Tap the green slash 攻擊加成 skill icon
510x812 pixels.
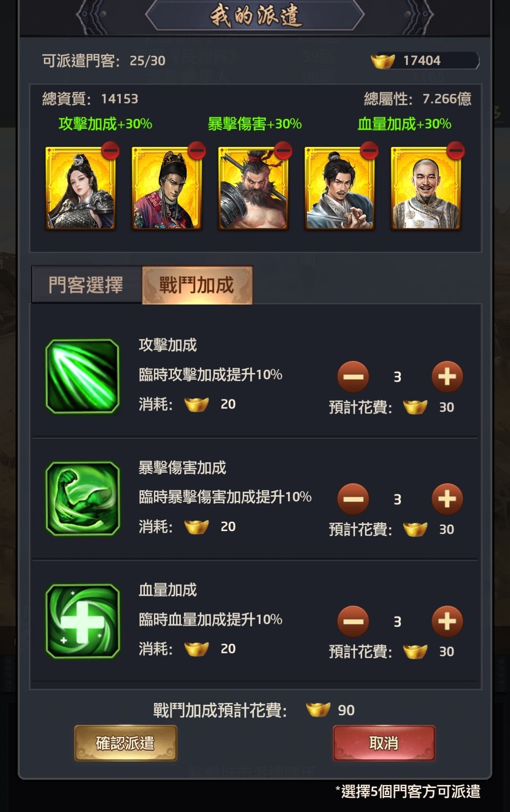[x=82, y=376]
